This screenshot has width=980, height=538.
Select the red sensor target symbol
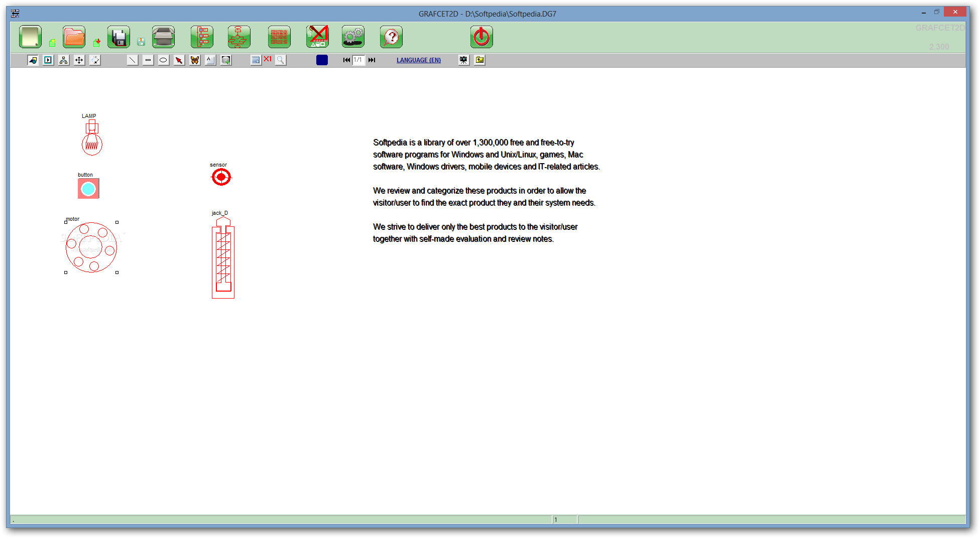pyautogui.click(x=221, y=177)
